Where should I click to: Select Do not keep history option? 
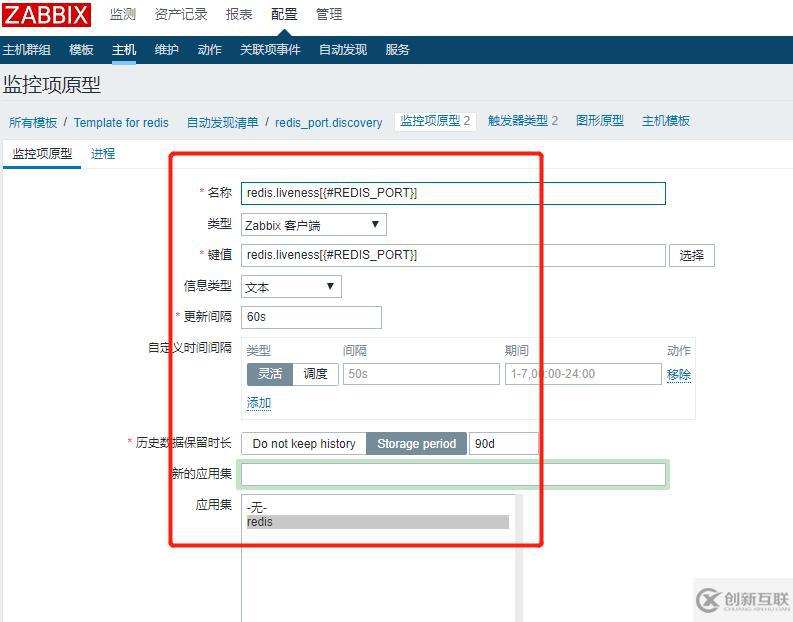(304, 443)
